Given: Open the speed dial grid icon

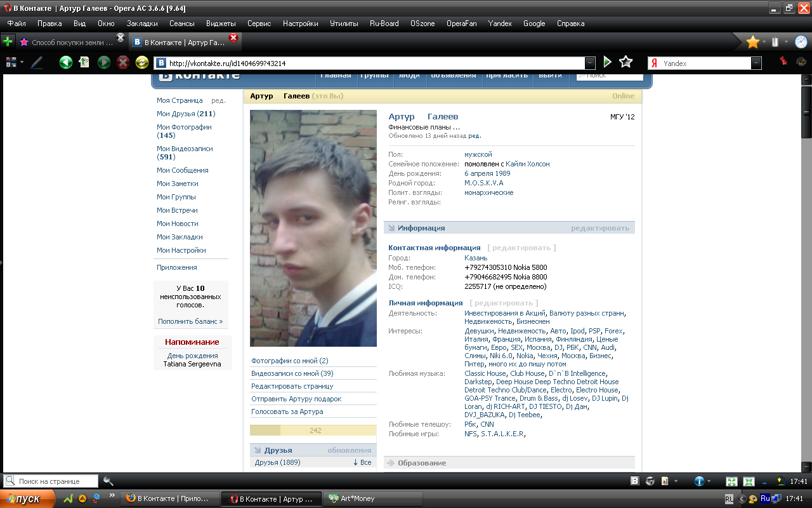Looking at the screenshot, I should tap(11, 62).
